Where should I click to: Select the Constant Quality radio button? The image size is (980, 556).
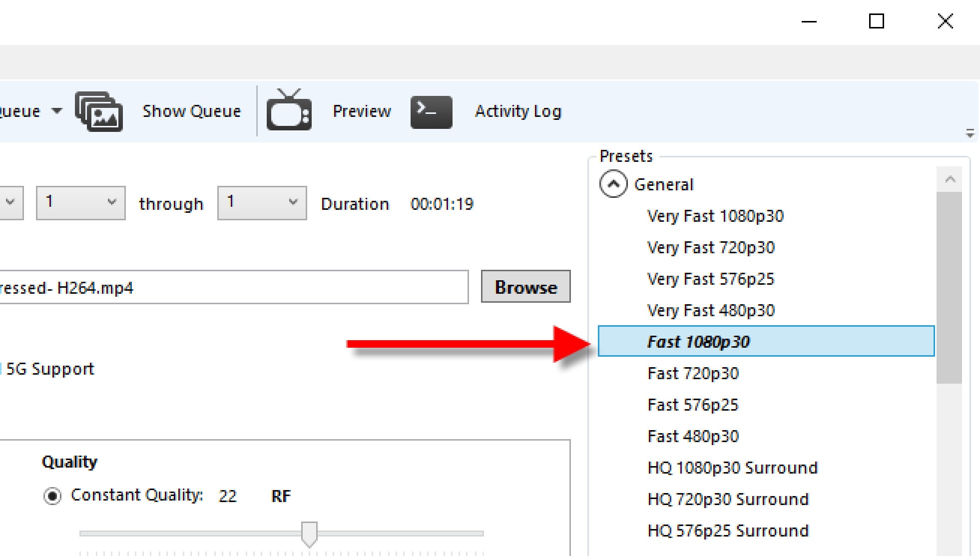click(52, 496)
